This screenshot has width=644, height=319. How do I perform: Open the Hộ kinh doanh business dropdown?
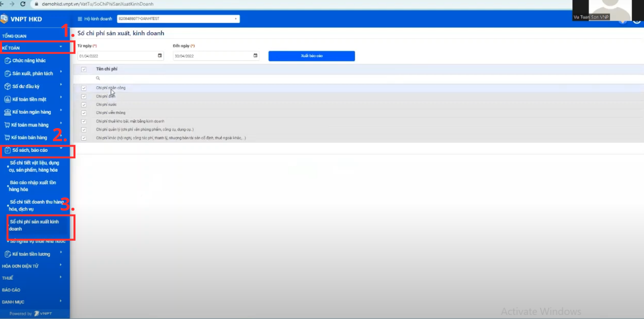(x=178, y=19)
